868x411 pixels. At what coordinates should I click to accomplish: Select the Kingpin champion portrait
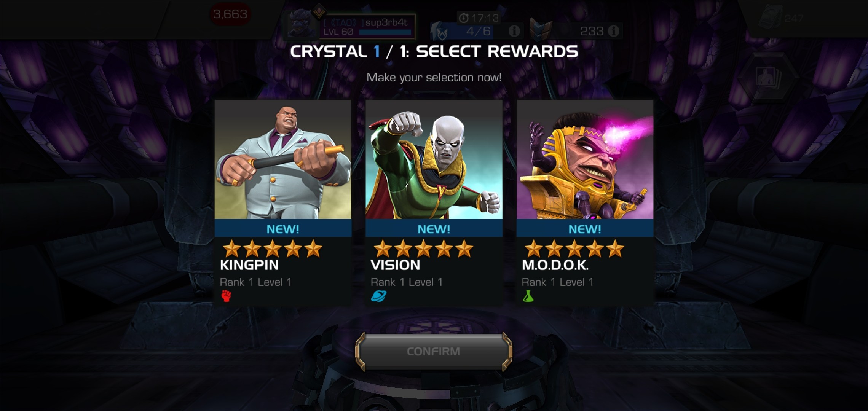(x=283, y=159)
